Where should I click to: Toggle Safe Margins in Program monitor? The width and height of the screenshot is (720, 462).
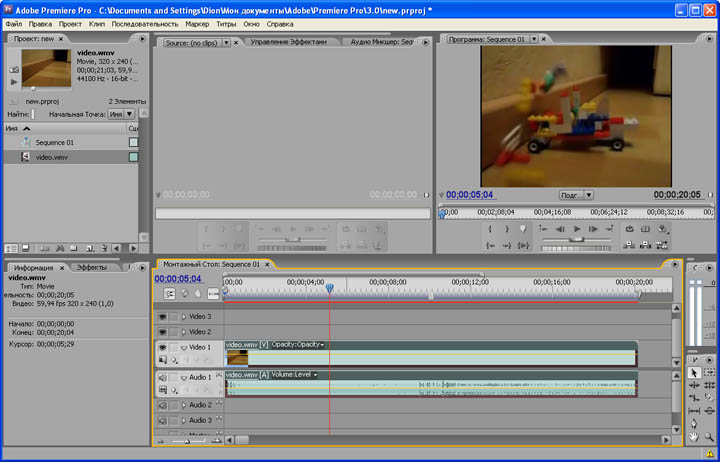click(646, 229)
